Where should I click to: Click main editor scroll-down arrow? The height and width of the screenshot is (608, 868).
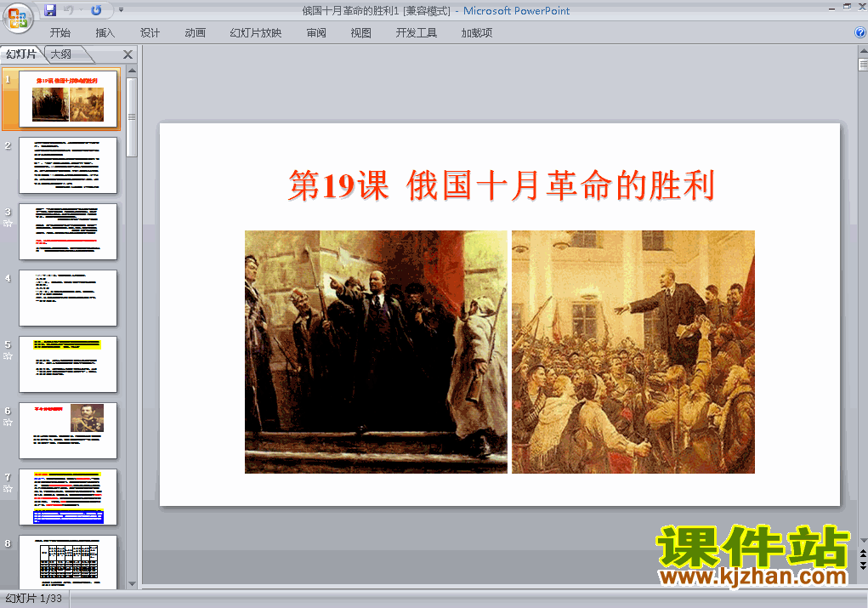click(x=863, y=541)
